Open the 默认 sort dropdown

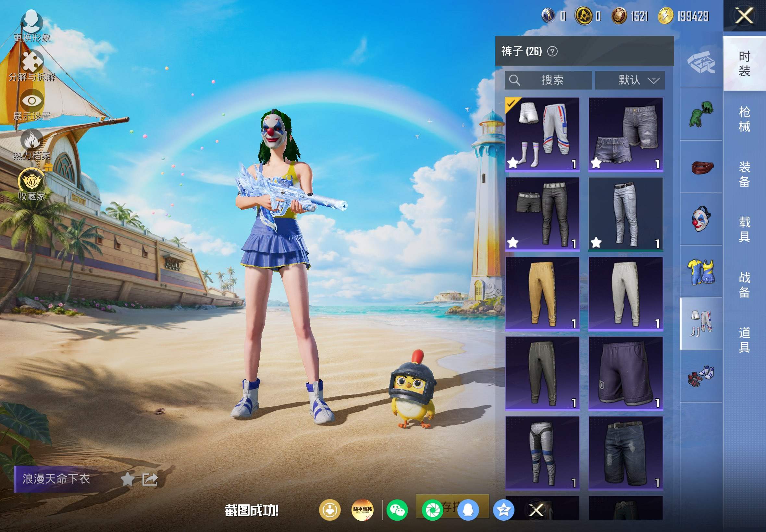click(630, 80)
